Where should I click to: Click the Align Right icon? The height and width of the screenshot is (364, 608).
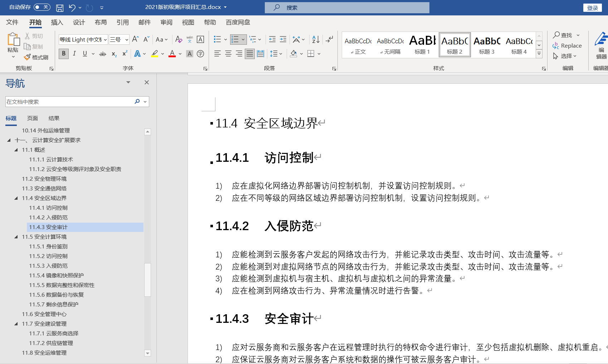pyautogui.click(x=239, y=54)
